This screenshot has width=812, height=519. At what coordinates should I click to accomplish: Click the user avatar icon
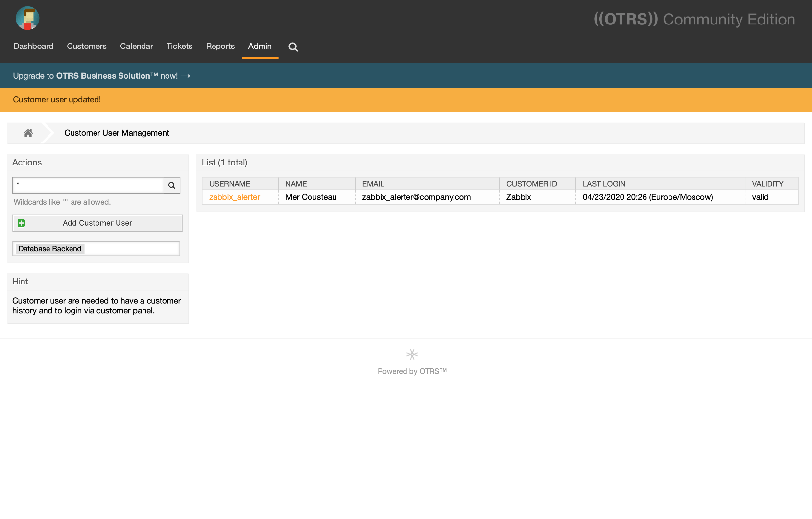point(27,19)
